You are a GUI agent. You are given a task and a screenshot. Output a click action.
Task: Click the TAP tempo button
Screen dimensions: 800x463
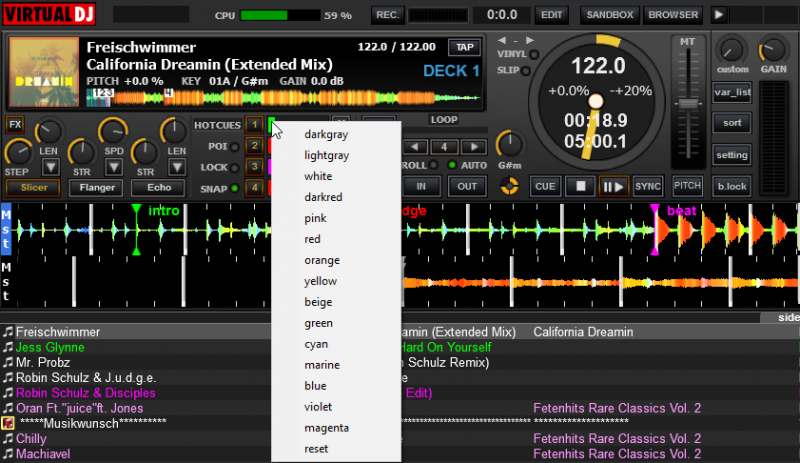(464, 47)
